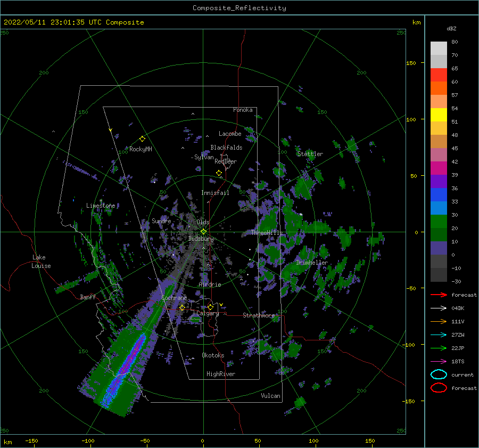The image size is (479, 448).
Task: Click the Stettler label
Action: 310,154
